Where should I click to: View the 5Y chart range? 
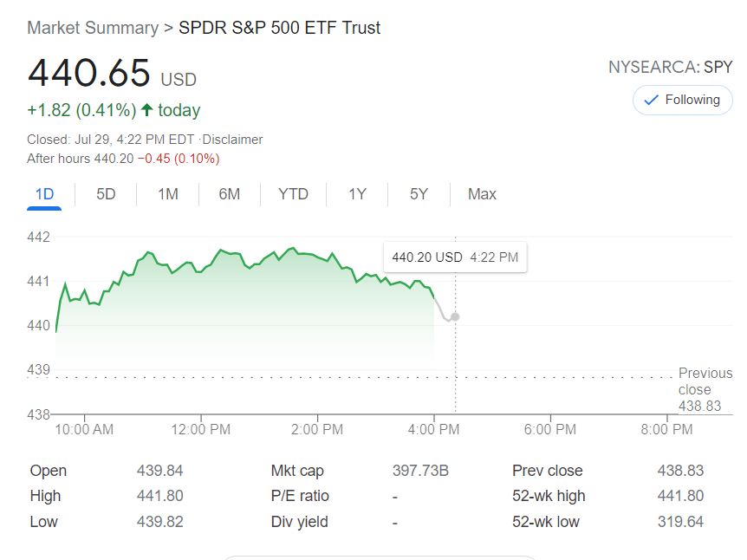click(x=419, y=194)
